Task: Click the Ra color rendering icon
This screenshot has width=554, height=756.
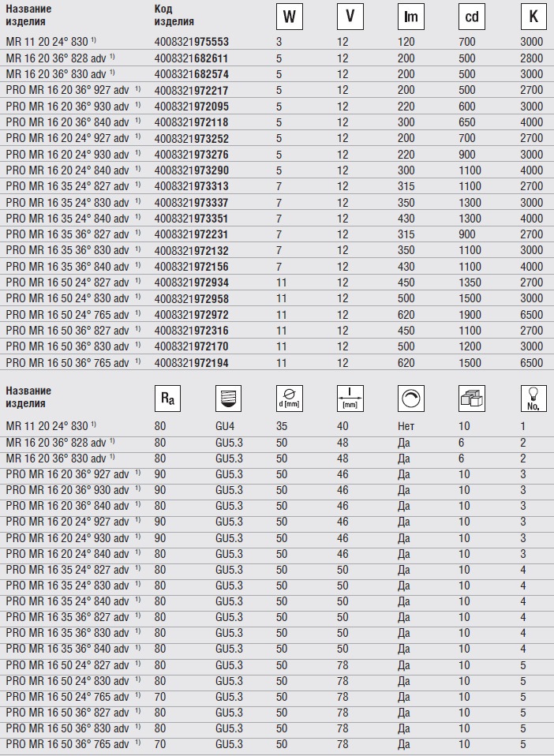Action: (x=167, y=399)
